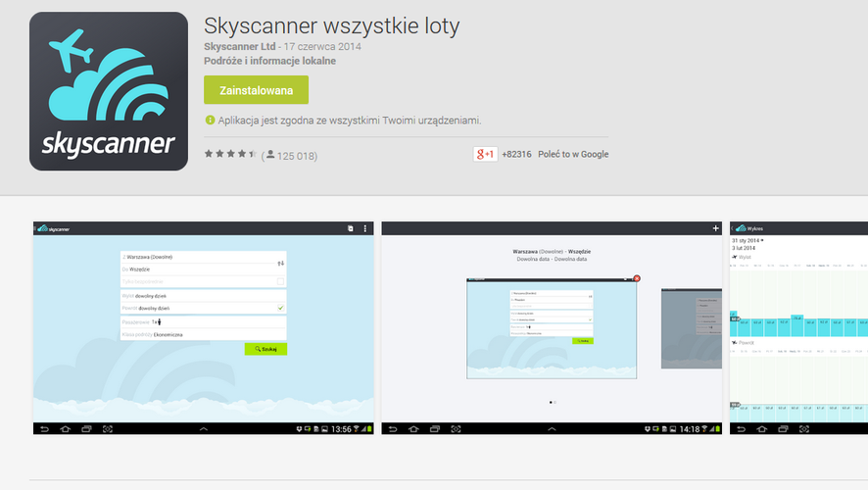Open the third screenshot showing Wykres chart

tap(798, 327)
